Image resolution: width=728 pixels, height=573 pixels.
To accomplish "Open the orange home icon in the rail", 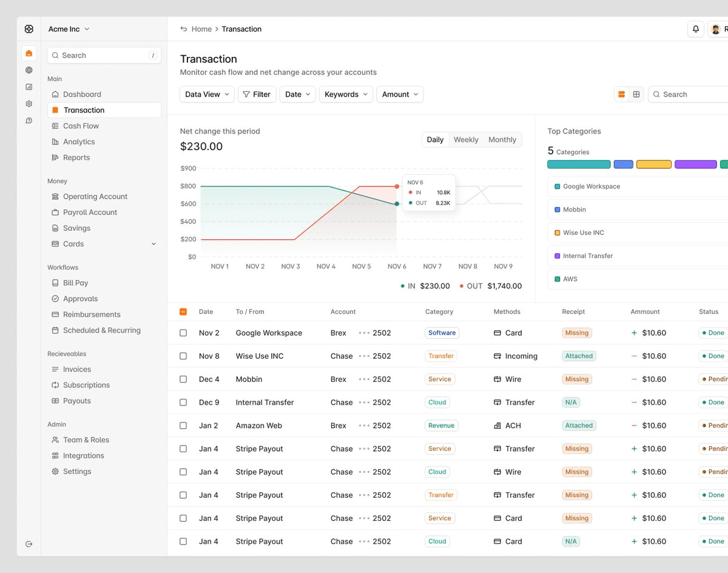I will 29,53.
